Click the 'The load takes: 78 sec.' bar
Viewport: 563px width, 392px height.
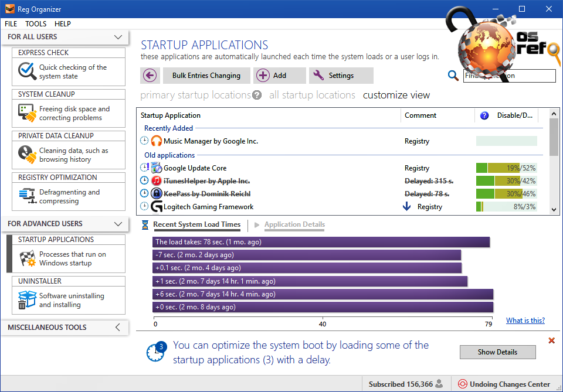tap(321, 242)
